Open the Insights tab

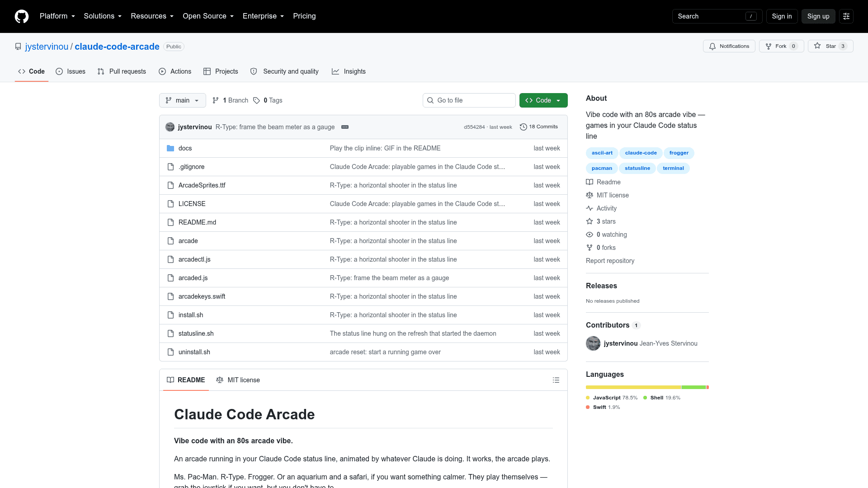349,71
